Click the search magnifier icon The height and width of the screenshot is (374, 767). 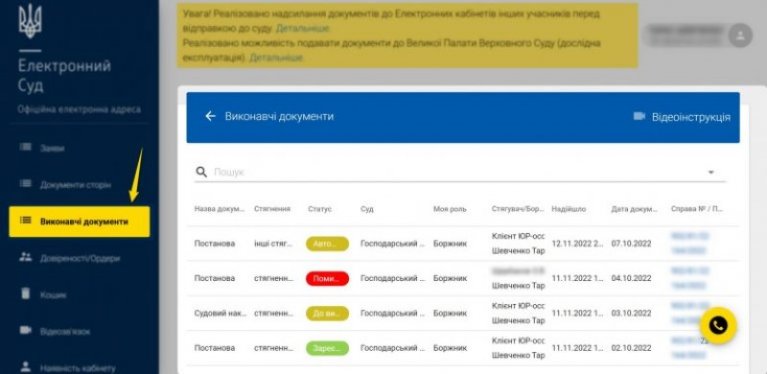pyautogui.click(x=201, y=172)
